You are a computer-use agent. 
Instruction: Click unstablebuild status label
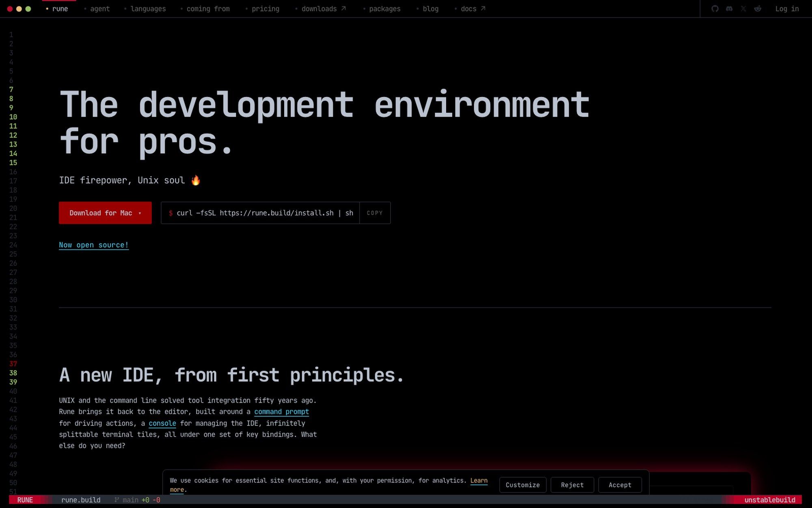(x=769, y=500)
